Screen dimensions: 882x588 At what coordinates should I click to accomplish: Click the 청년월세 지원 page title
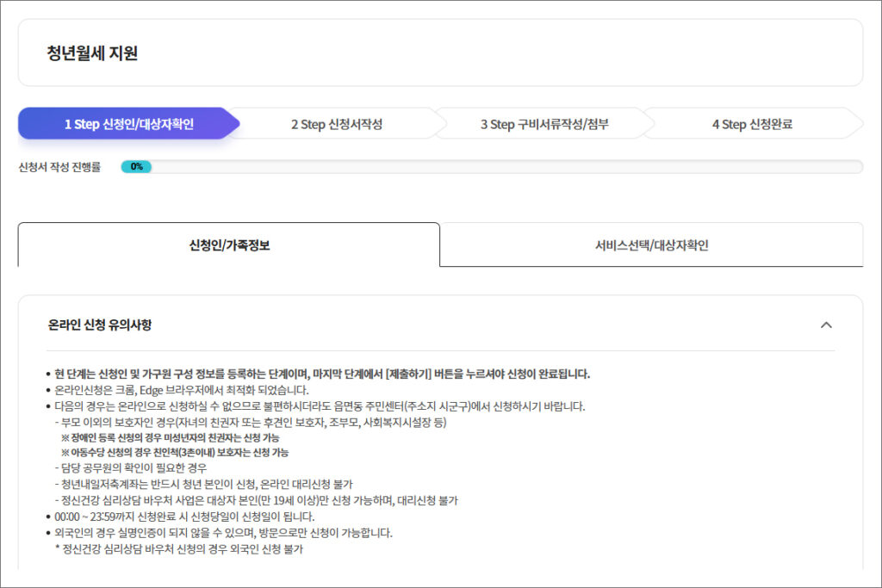pos(92,53)
